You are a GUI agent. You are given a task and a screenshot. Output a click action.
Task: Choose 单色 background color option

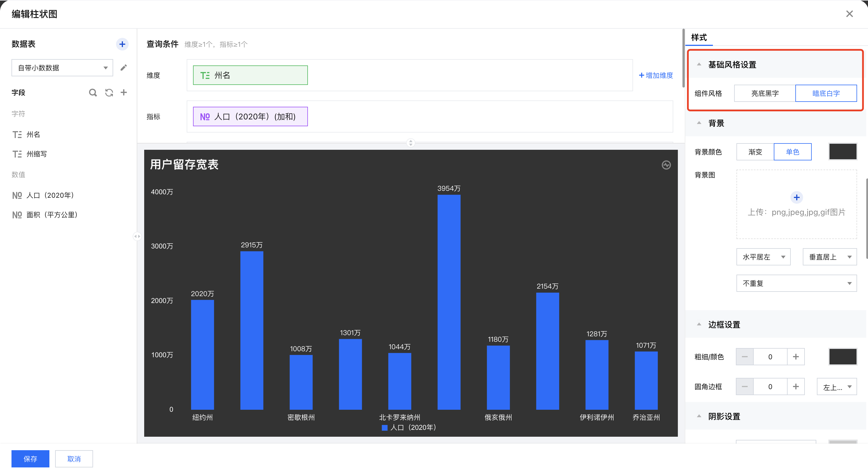[792, 152]
